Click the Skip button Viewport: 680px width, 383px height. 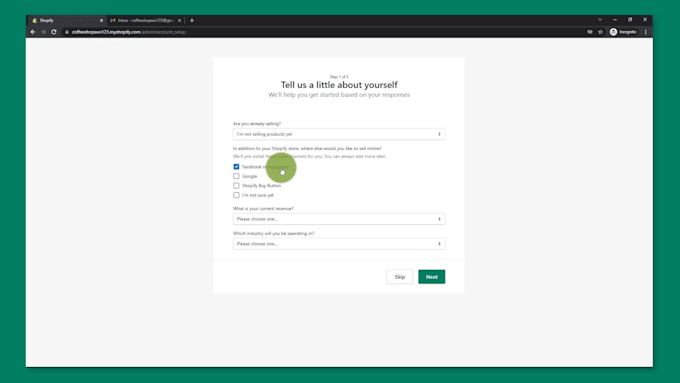399,277
